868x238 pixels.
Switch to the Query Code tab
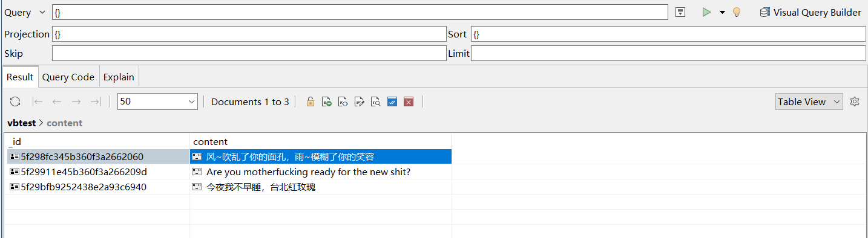[68, 77]
